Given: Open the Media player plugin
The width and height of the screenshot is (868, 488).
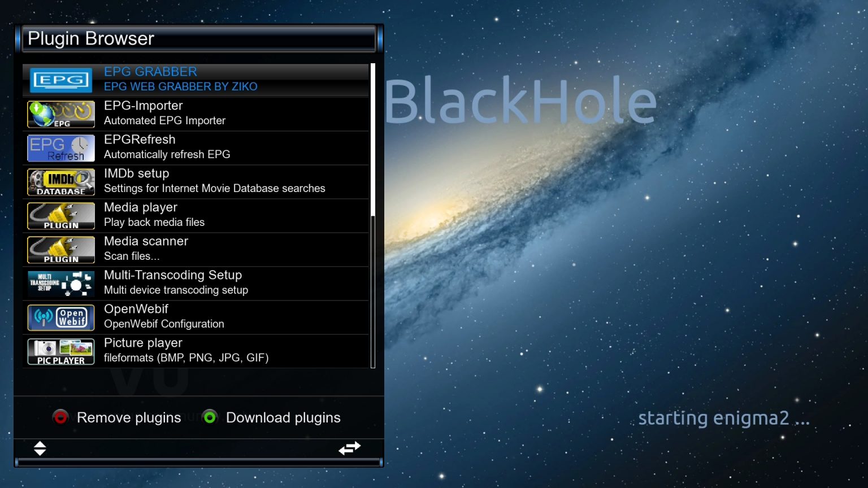Looking at the screenshot, I should (x=196, y=216).
